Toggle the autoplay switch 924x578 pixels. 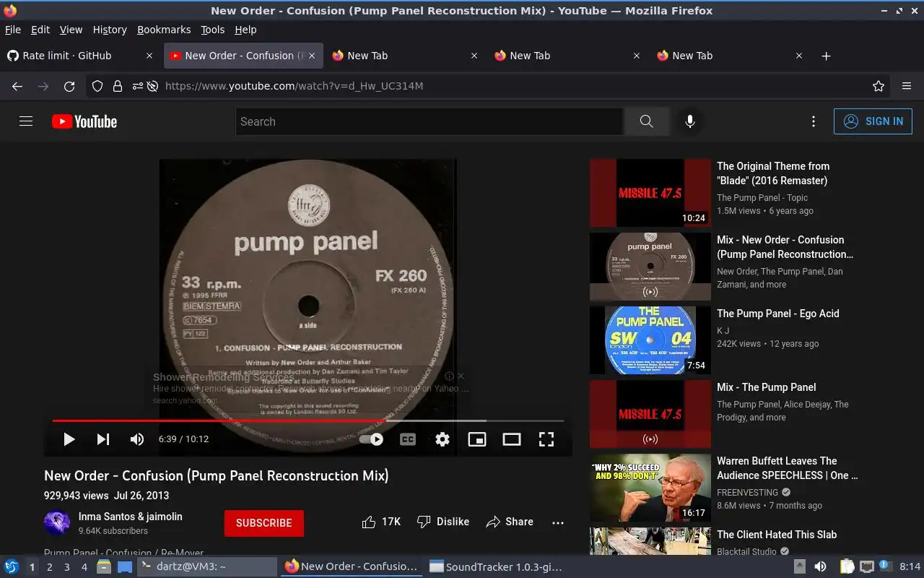tap(372, 439)
